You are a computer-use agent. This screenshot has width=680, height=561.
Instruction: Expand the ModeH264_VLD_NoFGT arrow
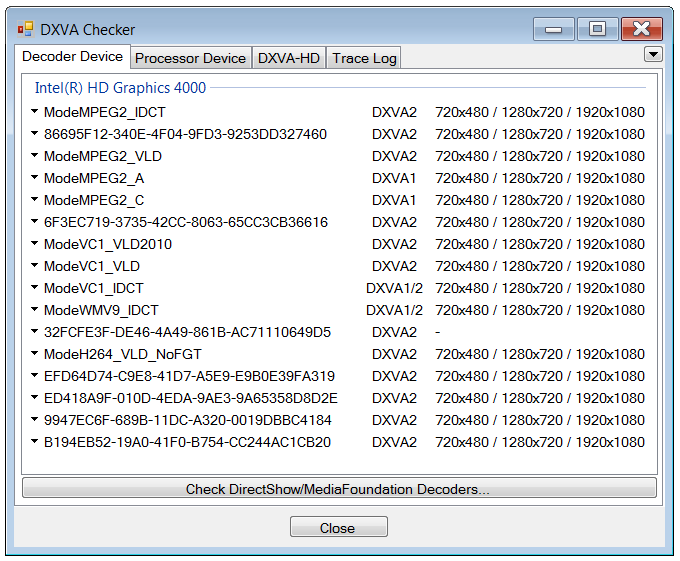[x=35, y=353]
